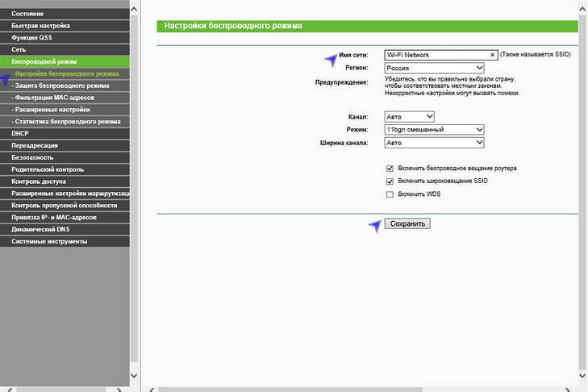Viewport: 588px width, 392px height.
Task: Open Быстрая настройка section
Action: (65, 26)
